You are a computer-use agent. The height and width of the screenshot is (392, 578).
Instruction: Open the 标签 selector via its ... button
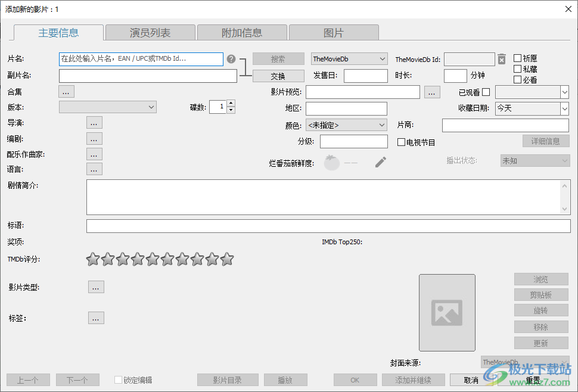[96, 318]
